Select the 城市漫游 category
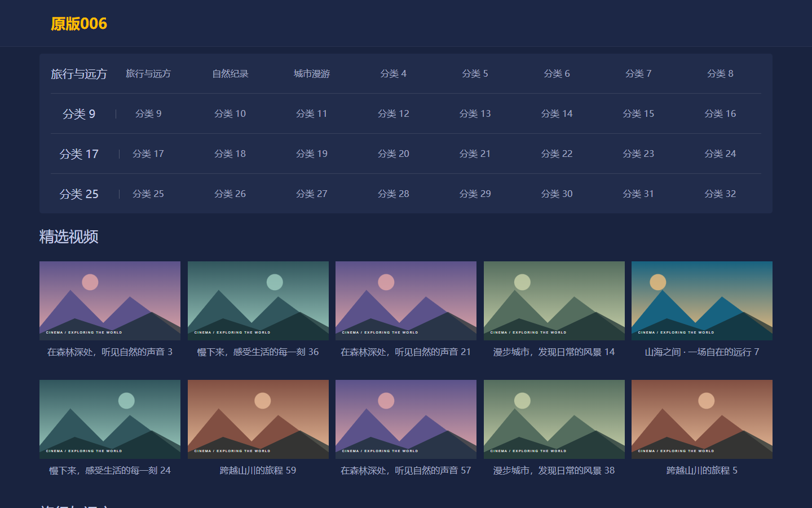Image resolution: width=812 pixels, height=508 pixels. pyautogui.click(x=312, y=74)
